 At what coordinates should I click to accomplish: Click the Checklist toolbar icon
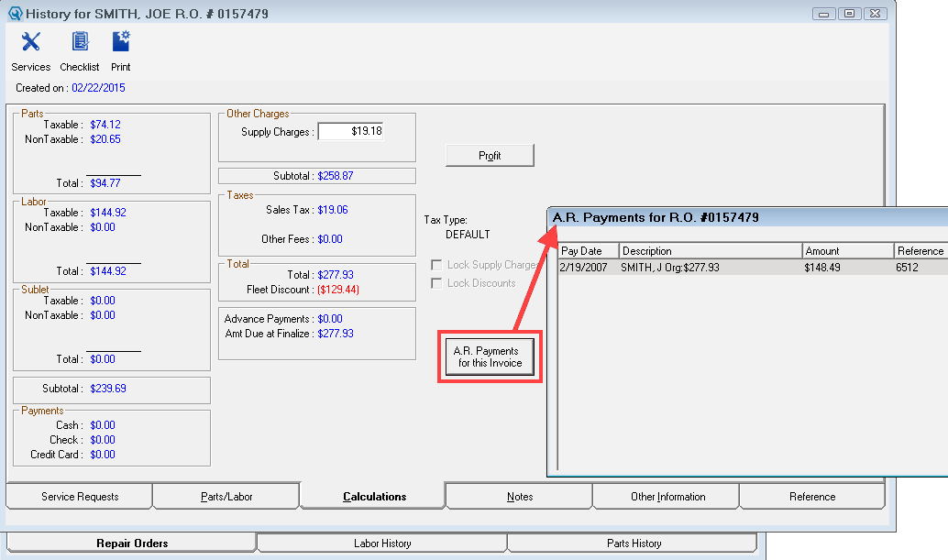click(80, 43)
